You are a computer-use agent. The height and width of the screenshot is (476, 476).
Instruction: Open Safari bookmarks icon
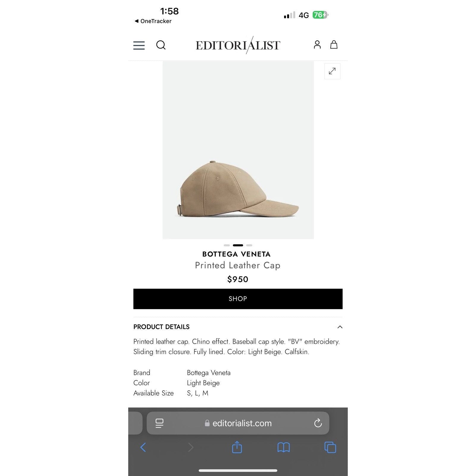[284, 447]
